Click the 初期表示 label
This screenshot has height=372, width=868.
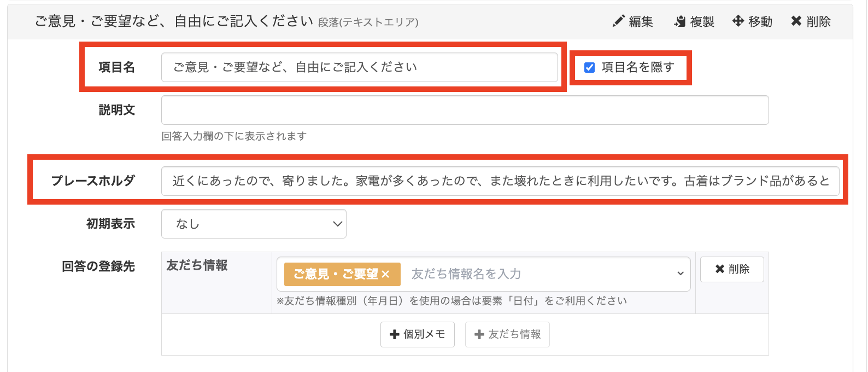click(x=110, y=224)
